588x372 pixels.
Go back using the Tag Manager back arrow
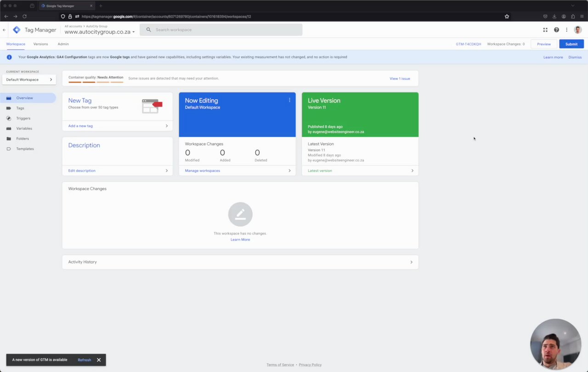(4, 30)
